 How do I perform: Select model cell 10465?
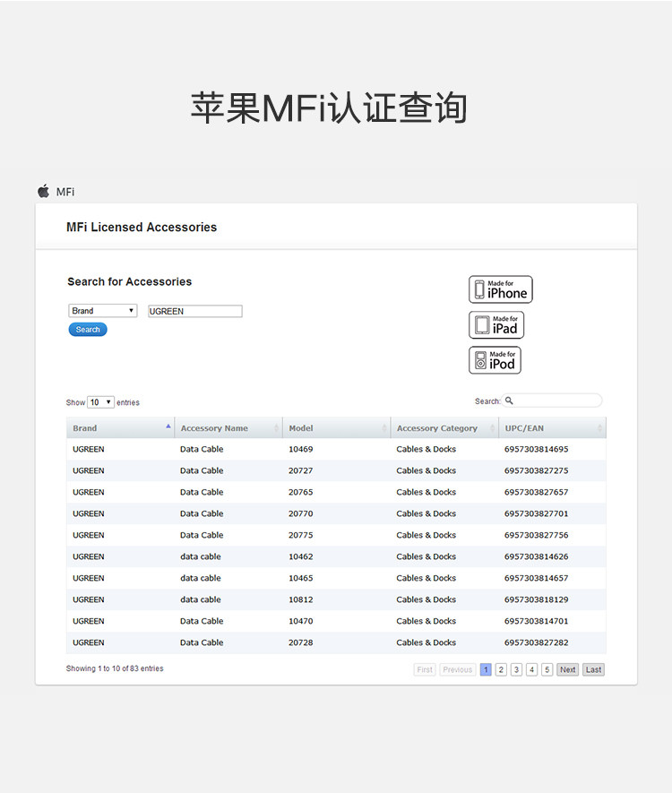(x=301, y=578)
